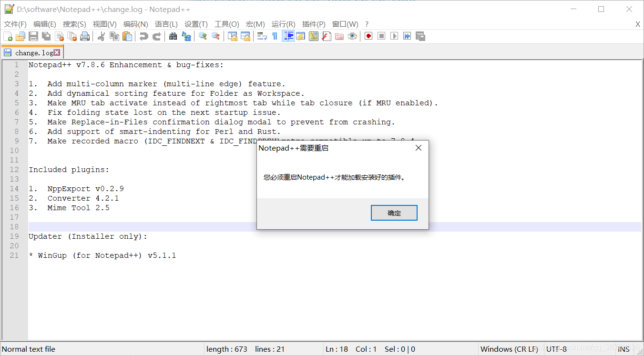Click the 'NppExport v0.2.9' line
644x356 pixels.
(86, 189)
